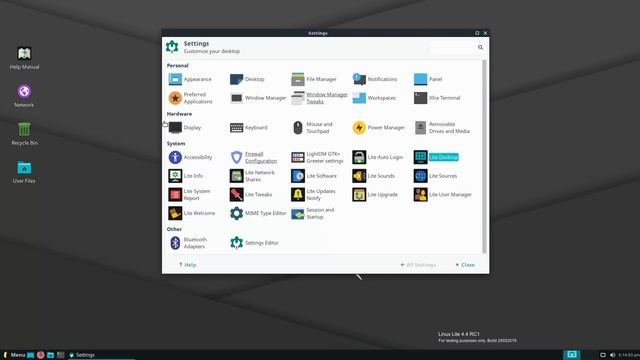Open Display settings
The height and width of the screenshot is (360, 640).
185,128
